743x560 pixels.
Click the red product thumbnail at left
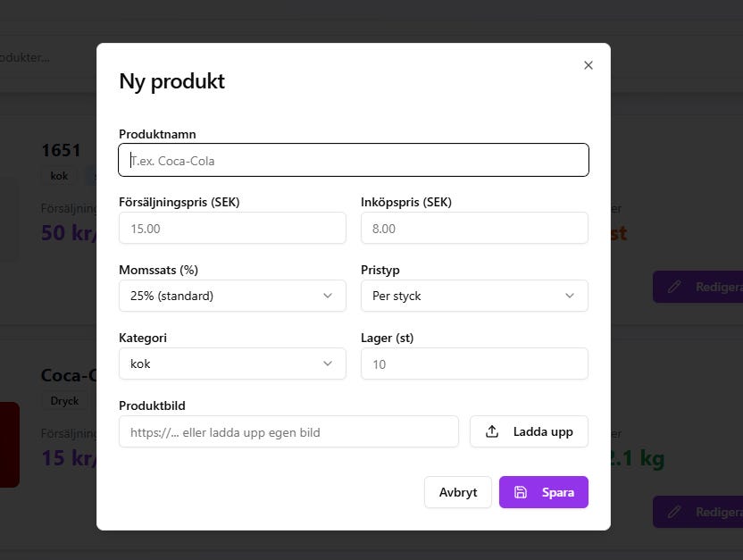(x=9, y=444)
